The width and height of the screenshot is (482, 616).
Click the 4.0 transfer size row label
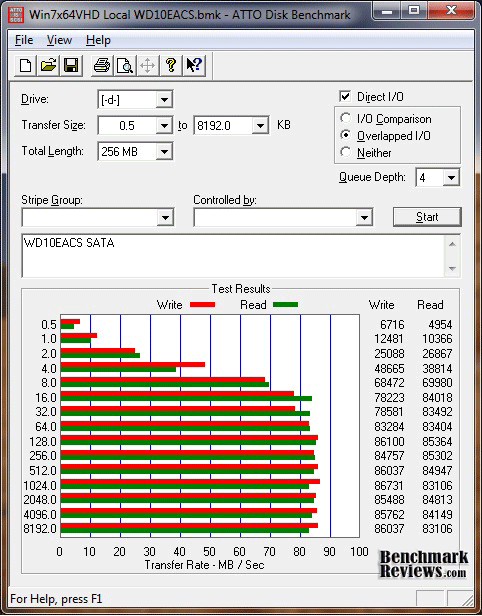(x=49, y=368)
